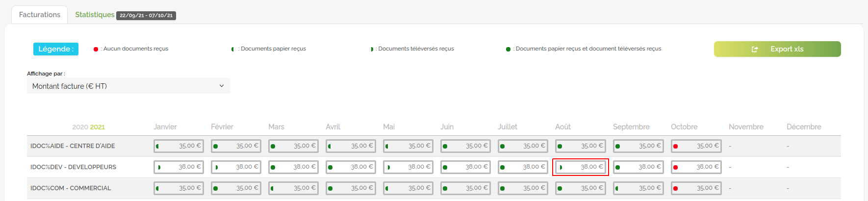Open IDOC%AIDE Octobre red status cell
This screenshot has height=201, width=868.
coord(696,146)
